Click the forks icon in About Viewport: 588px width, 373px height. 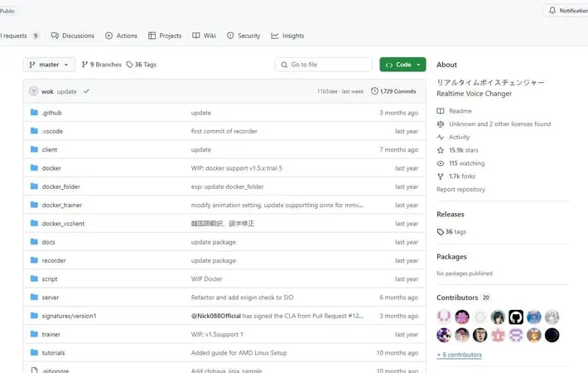click(441, 177)
